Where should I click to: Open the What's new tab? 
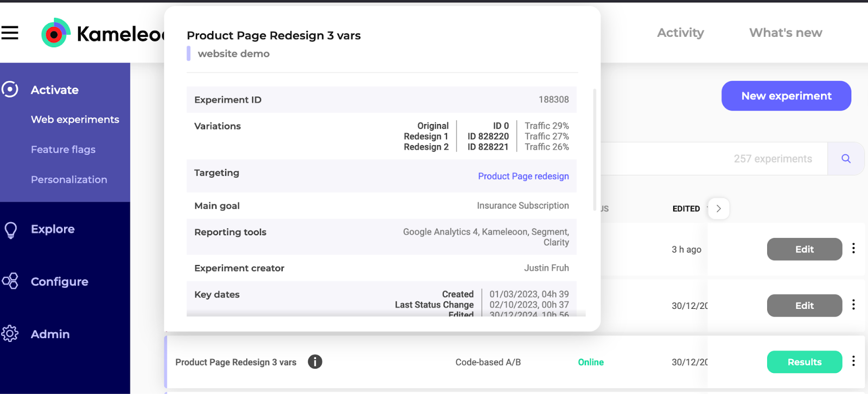pyautogui.click(x=785, y=33)
